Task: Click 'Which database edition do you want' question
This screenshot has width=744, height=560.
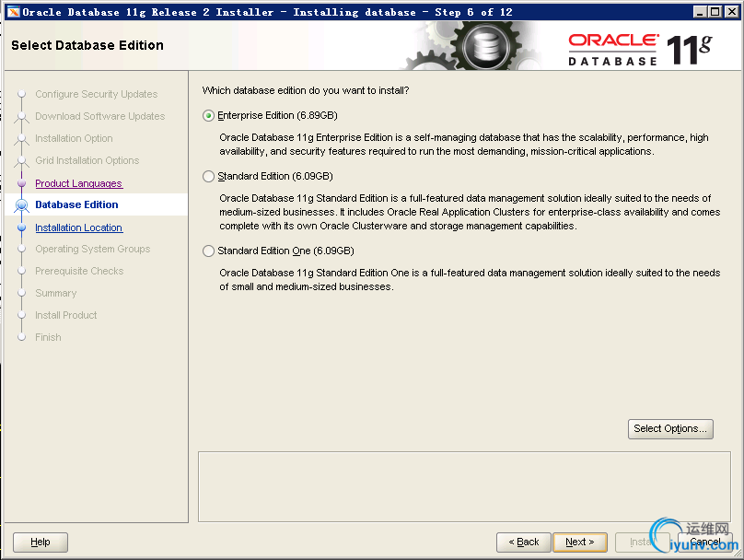Action: point(306,90)
